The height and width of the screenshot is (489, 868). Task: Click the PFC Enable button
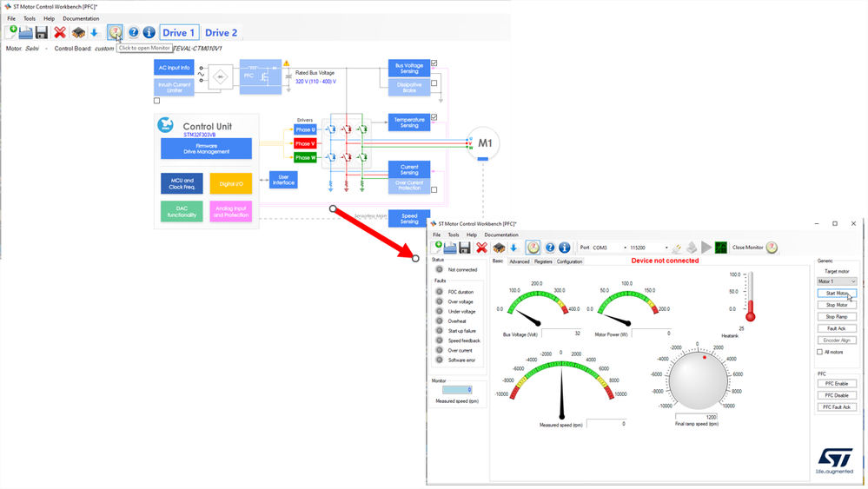(837, 383)
